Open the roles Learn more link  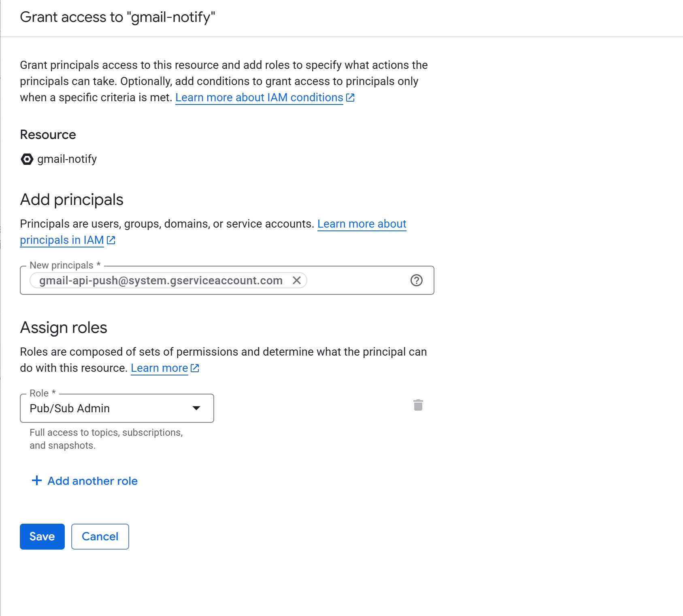point(159,368)
